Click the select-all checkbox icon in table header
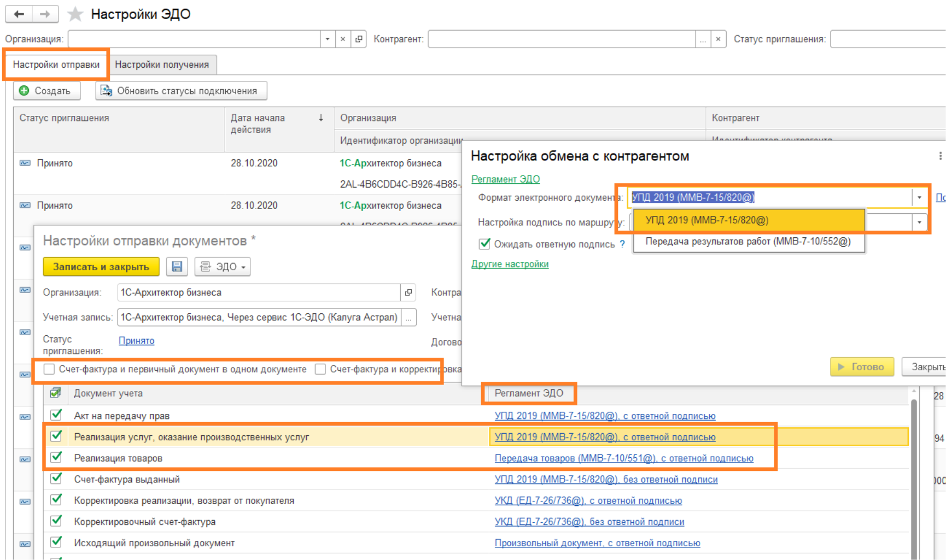The image size is (946, 560). click(55, 393)
